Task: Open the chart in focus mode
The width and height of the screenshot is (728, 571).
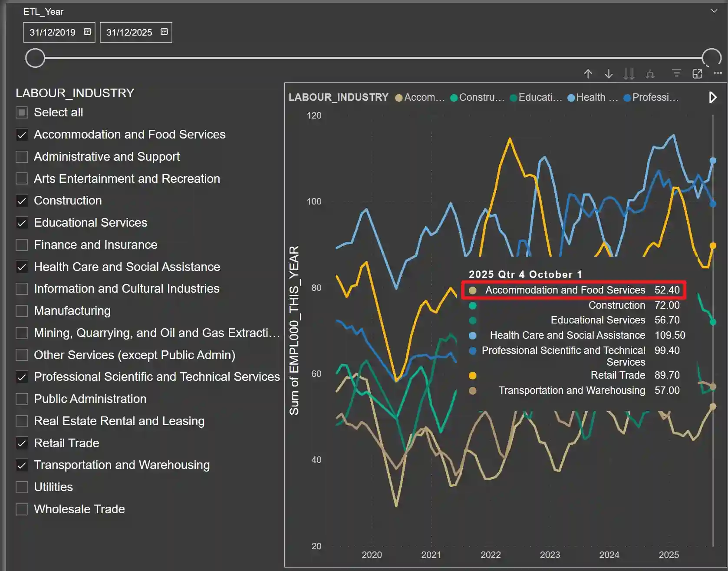Action: point(697,74)
